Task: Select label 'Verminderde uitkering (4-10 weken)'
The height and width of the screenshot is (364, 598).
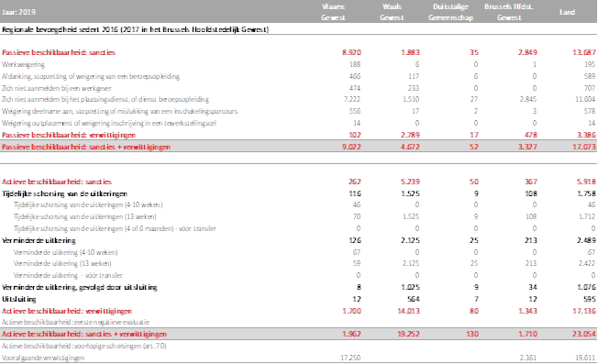Action: 66,252
